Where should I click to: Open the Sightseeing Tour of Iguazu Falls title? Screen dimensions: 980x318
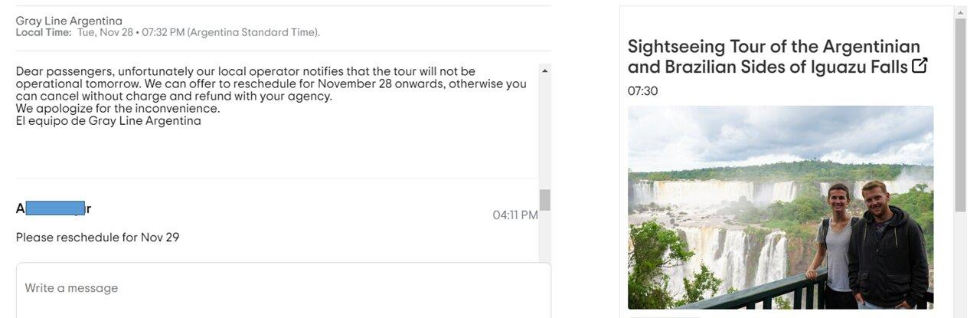click(773, 56)
